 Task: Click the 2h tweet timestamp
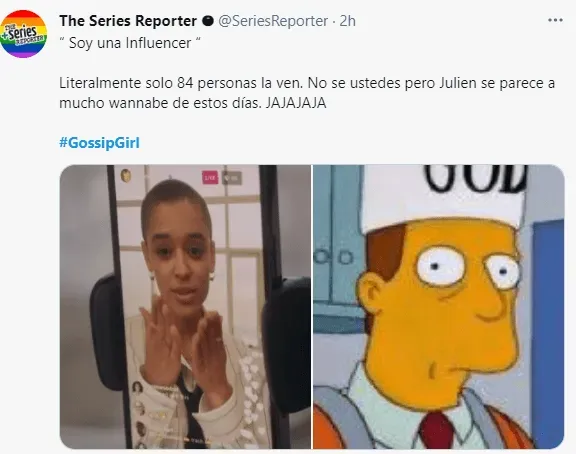[x=347, y=21]
